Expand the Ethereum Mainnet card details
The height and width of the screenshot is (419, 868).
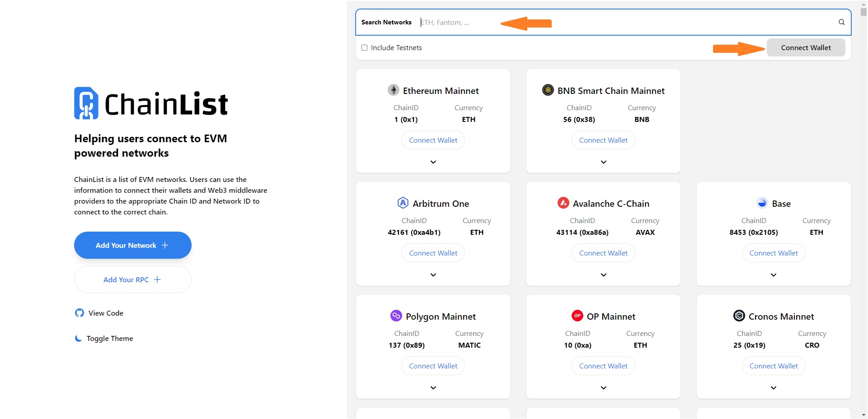pyautogui.click(x=433, y=162)
